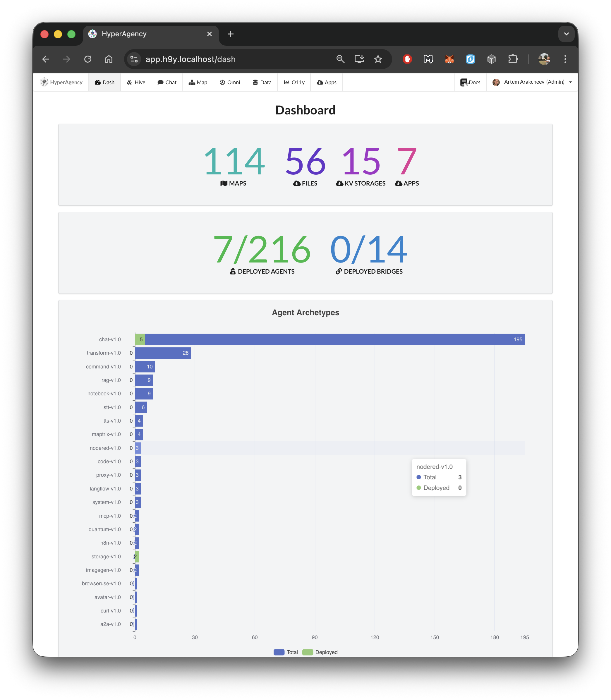Click the HyperAgency logo
The height and width of the screenshot is (700, 611).
62,82
